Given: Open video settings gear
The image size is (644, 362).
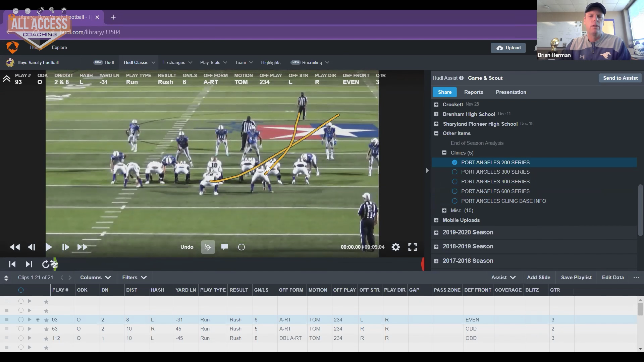Looking at the screenshot, I should [396, 247].
